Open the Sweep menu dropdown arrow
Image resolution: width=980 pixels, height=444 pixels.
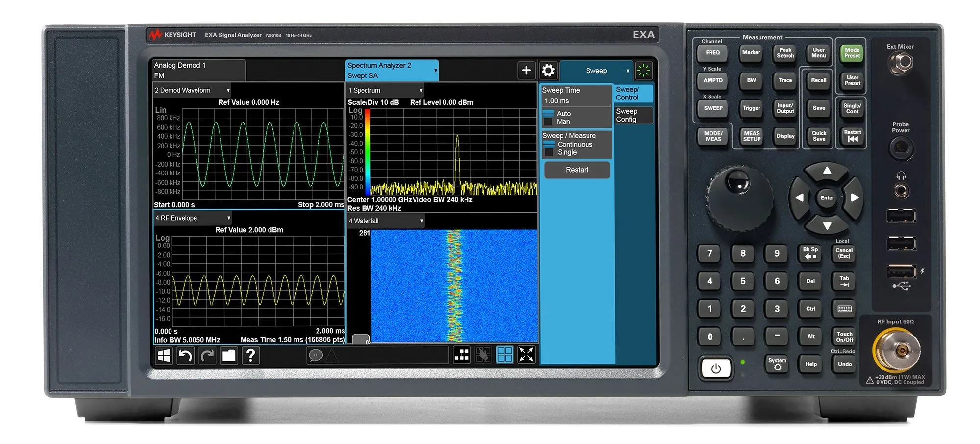coord(628,71)
